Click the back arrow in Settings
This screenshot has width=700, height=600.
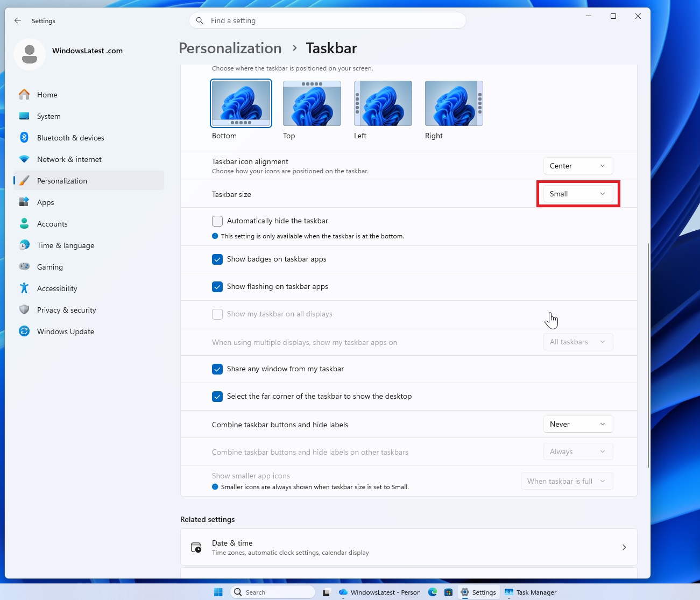18,20
